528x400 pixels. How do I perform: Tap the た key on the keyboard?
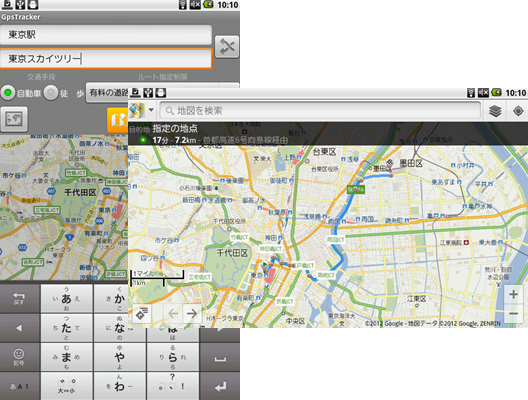[x=66, y=328]
